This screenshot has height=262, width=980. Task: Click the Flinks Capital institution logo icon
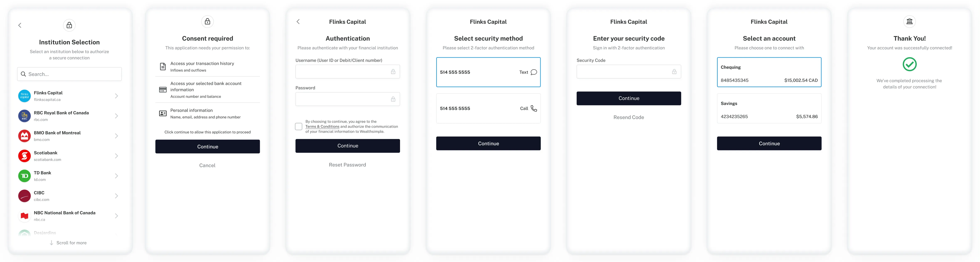click(x=24, y=96)
